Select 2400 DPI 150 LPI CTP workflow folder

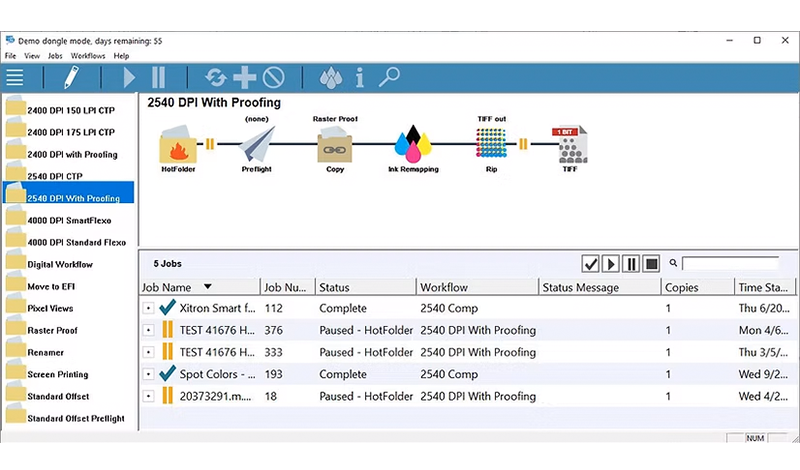click(x=69, y=109)
